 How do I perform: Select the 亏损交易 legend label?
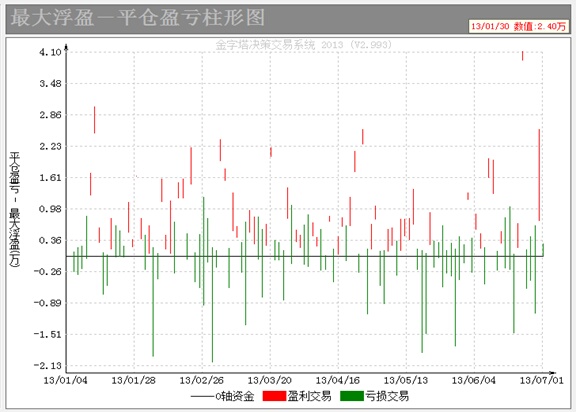click(x=387, y=396)
